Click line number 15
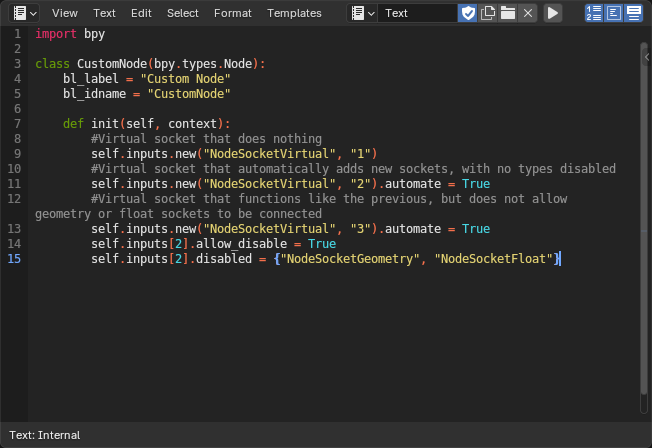This screenshot has width=652, height=448. pos(14,259)
